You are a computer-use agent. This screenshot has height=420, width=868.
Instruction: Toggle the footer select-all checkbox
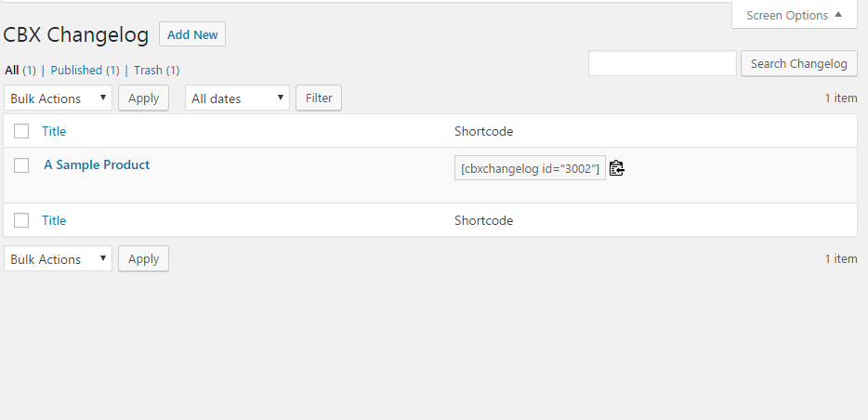(x=21, y=220)
